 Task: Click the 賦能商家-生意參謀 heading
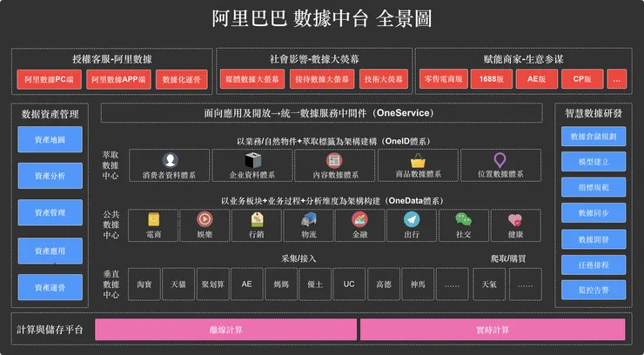[x=523, y=59]
